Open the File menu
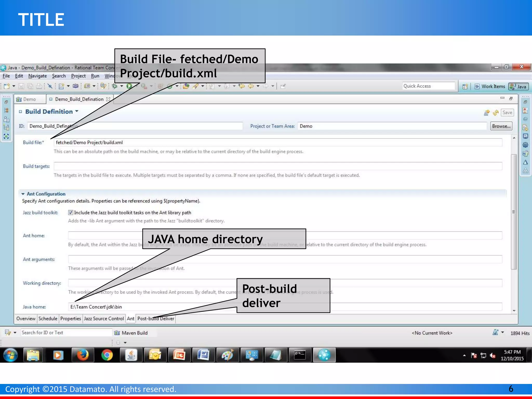532x399 pixels. [x=6, y=76]
